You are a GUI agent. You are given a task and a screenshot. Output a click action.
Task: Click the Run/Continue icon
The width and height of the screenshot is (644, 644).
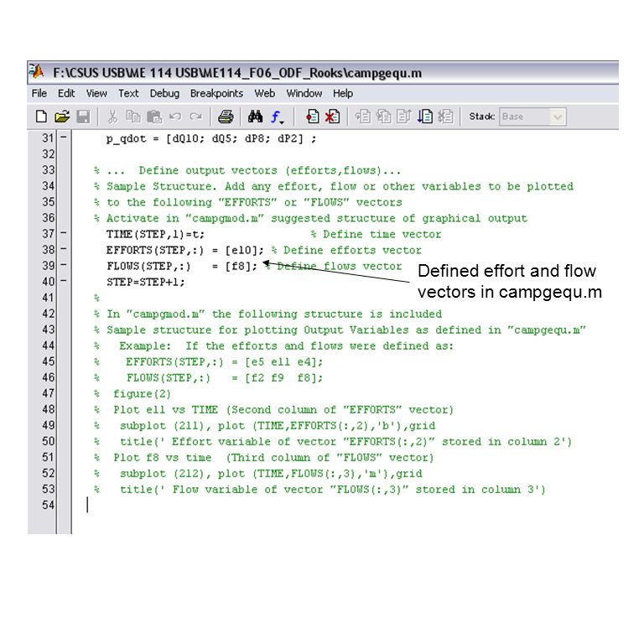[x=424, y=117]
